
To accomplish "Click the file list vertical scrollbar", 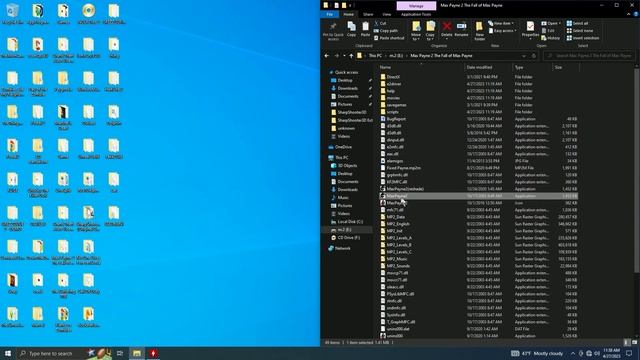I will (x=637, y=171).
